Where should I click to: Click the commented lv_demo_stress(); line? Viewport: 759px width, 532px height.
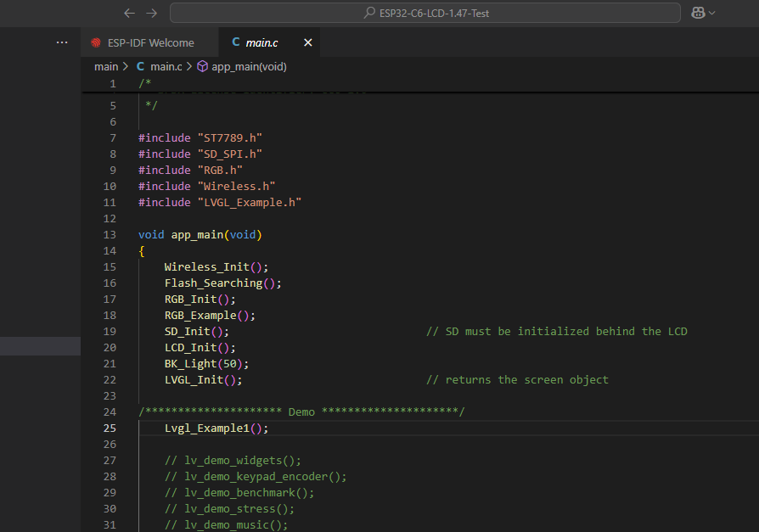(x=229, y=509)
